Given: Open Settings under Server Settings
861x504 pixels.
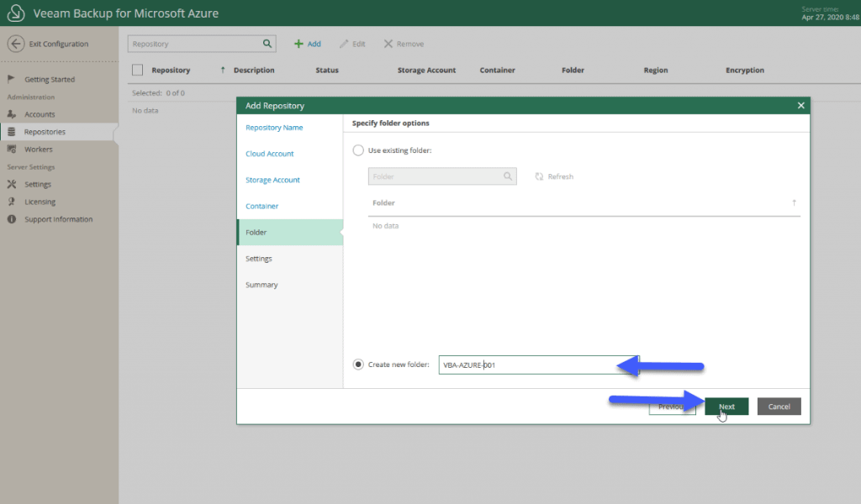Looking at the screenshot, I should 37,184.
